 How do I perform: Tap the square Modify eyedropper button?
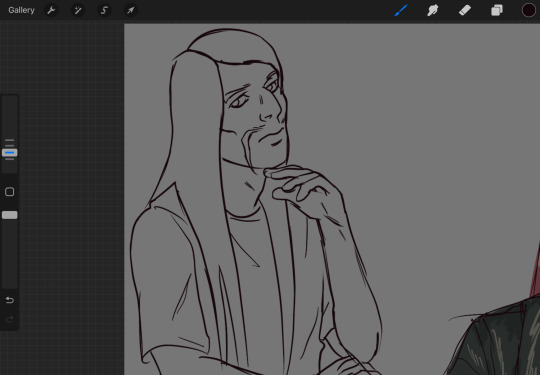point(10,192)
